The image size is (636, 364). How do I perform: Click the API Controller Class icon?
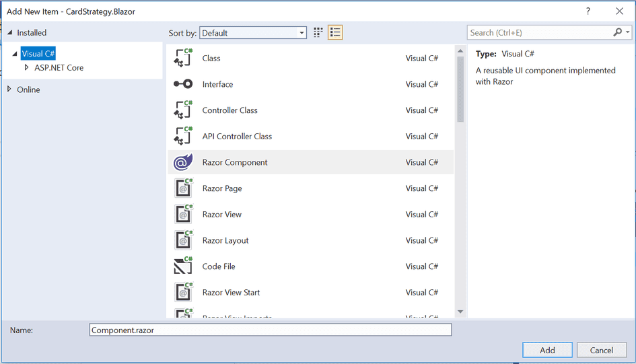click(183, 136)
